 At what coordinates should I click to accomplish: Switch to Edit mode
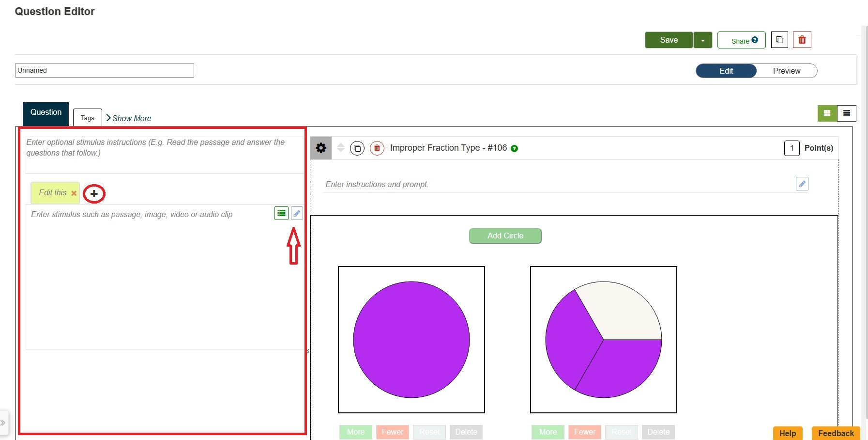(x=726, y=71)
